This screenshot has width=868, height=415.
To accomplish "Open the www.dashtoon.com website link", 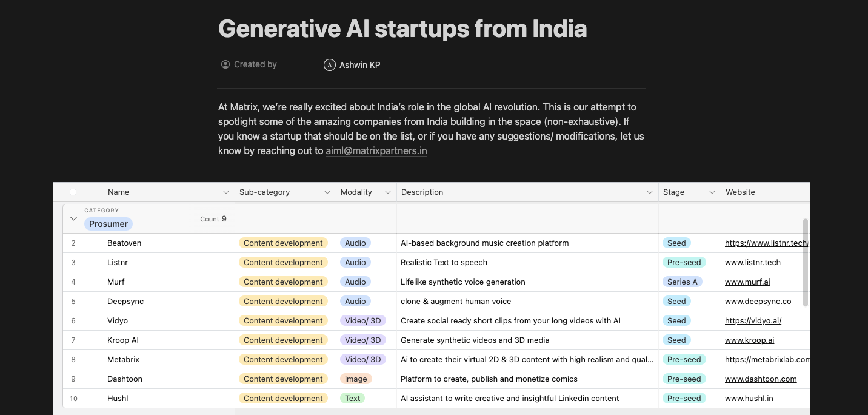I will point(761,379).
